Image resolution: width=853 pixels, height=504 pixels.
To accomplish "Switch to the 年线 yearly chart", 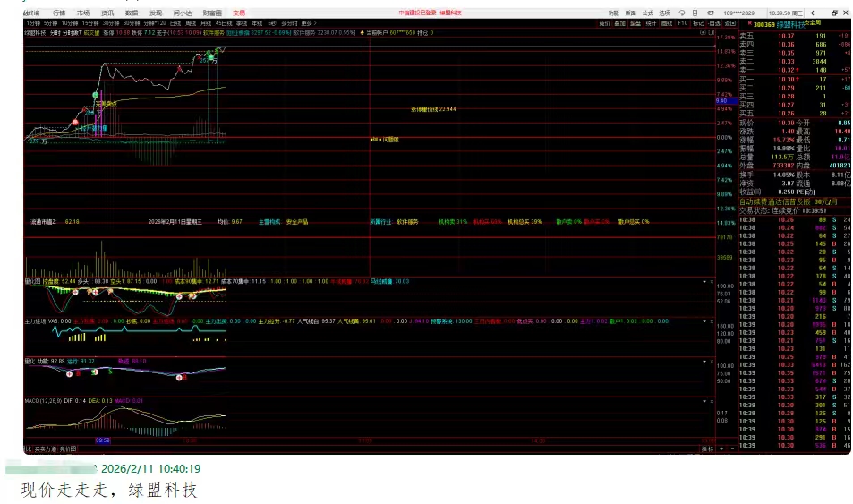I will click(257, 23).
